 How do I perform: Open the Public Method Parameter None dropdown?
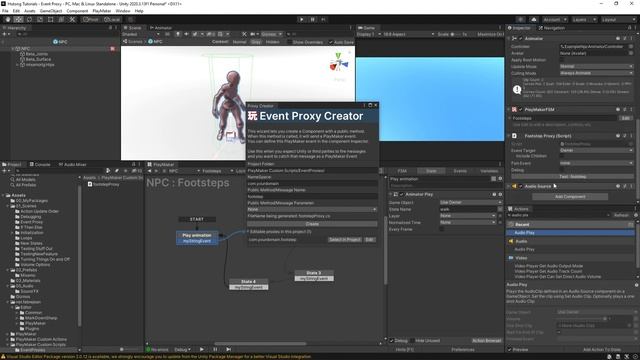pos(312,209)
